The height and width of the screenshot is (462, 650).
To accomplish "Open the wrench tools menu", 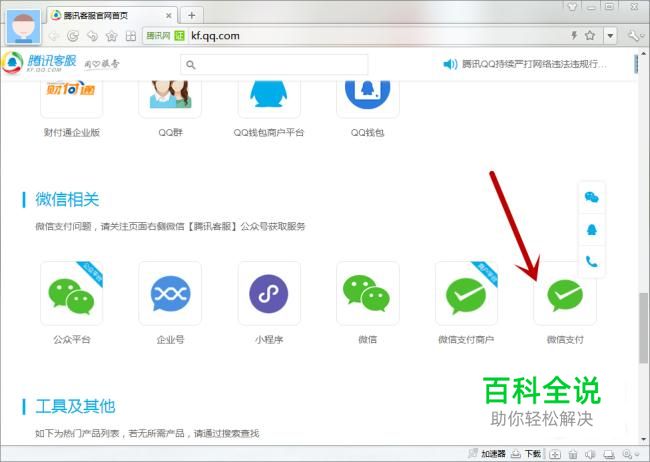I will (x=635, y=36).
